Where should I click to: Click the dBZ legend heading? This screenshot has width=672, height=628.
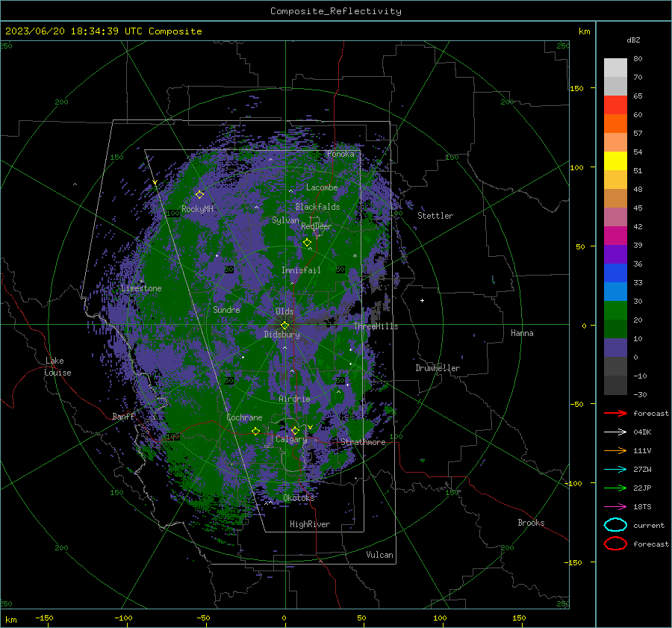tap(633, 40)
